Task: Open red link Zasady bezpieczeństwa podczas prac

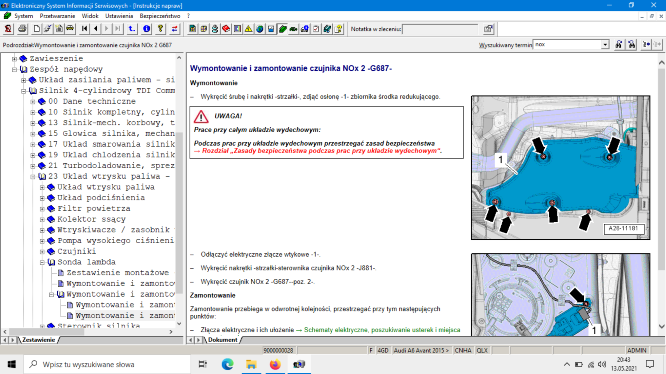Action: click(318, 151)
